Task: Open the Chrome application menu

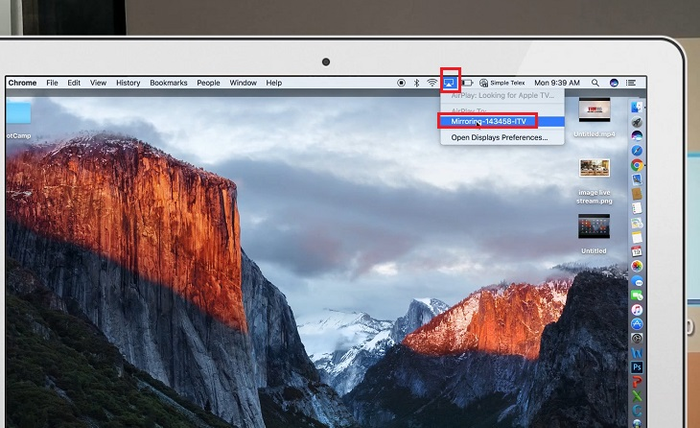Action: coord(22,83)
